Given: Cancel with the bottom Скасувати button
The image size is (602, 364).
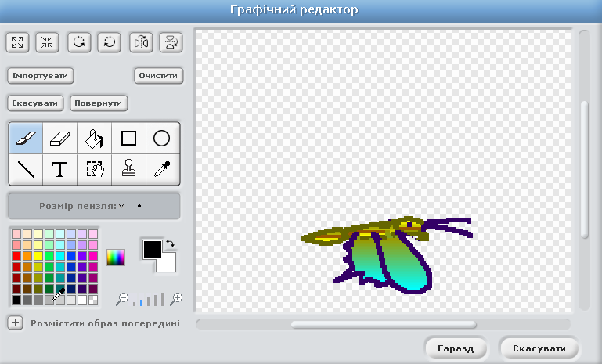Looking at the screenshot, I should tap(539, 348).
